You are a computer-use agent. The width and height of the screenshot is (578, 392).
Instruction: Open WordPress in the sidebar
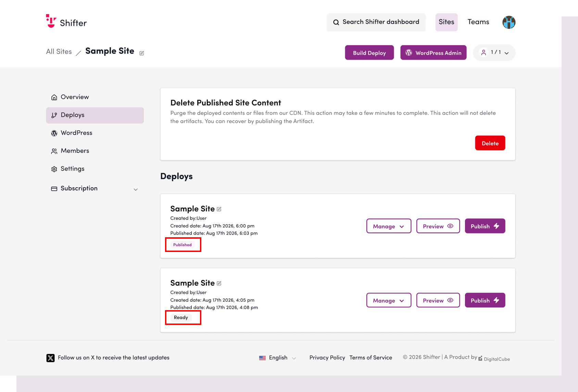click(95, 133)
